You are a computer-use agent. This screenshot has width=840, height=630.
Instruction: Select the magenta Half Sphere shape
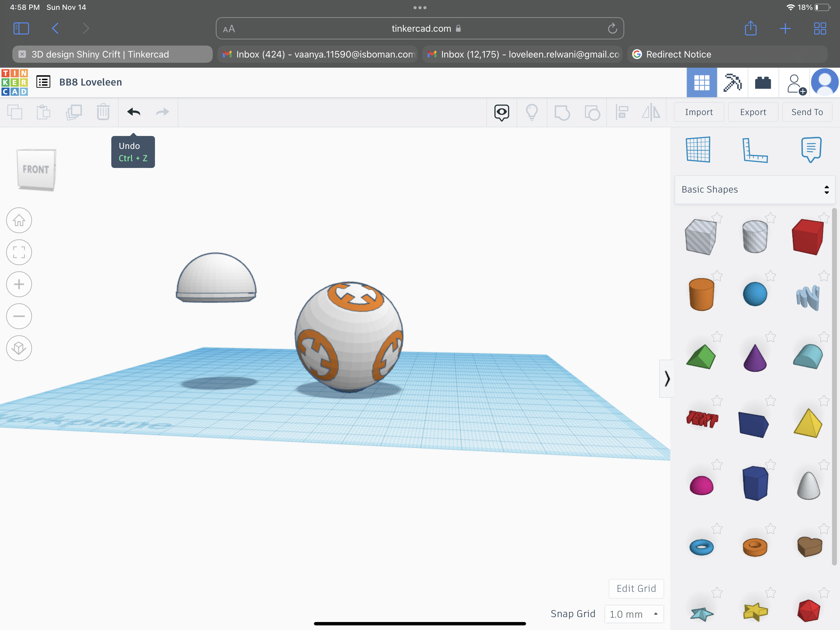[701, 485]
